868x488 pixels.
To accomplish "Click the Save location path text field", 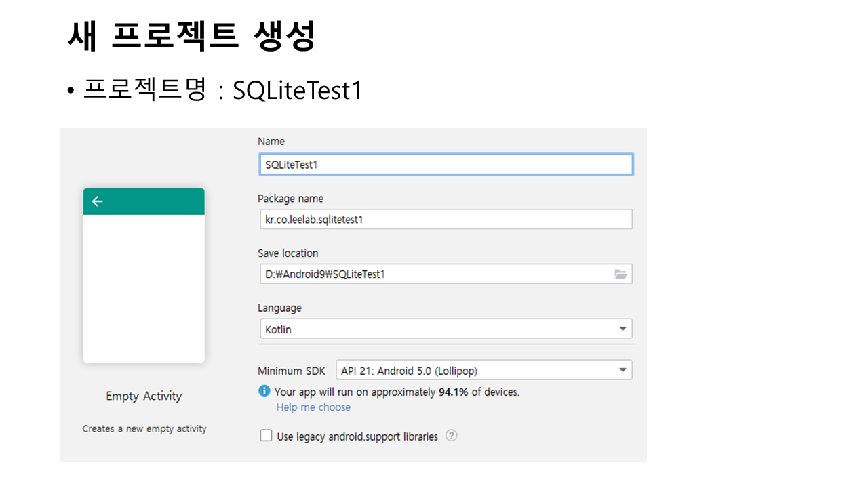I will pos(434,274).
